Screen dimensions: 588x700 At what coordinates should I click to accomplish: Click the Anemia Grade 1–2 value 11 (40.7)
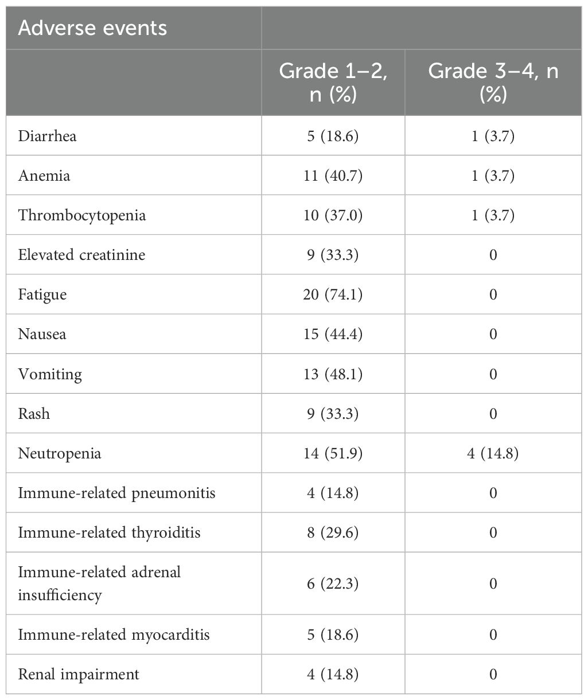point(333,176)
